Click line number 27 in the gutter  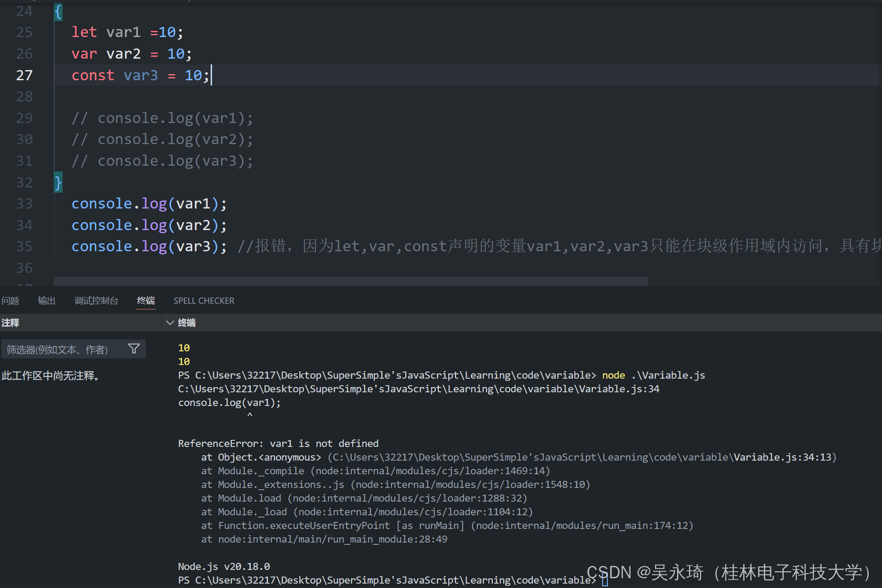click(x=24, y=75)
